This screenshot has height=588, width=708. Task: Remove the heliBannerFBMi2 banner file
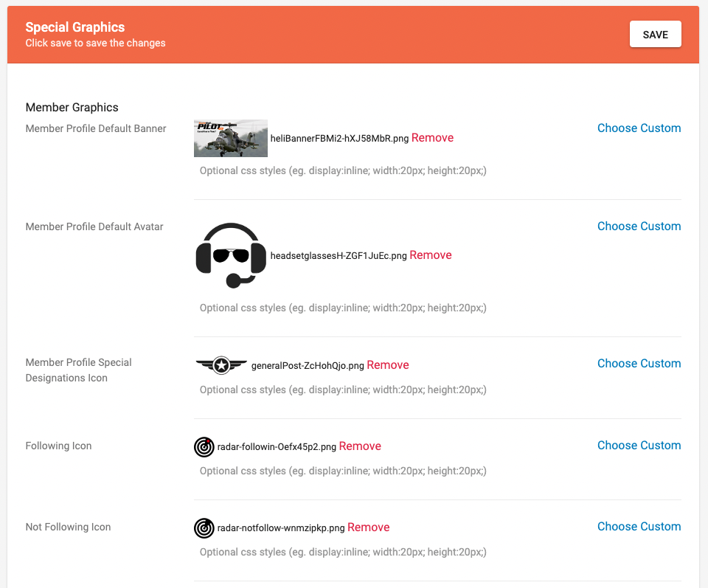pyautogui.click(x=432, y=138)
